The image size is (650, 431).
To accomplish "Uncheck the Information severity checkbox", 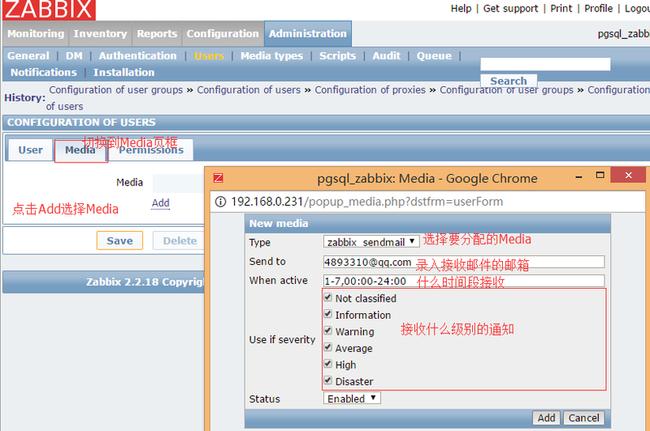I will 329,315.
